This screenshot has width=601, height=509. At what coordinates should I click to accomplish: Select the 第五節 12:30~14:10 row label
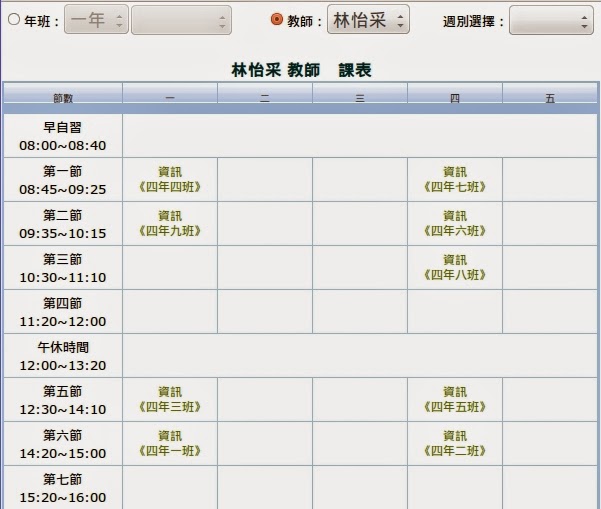[x=63, y=400]
